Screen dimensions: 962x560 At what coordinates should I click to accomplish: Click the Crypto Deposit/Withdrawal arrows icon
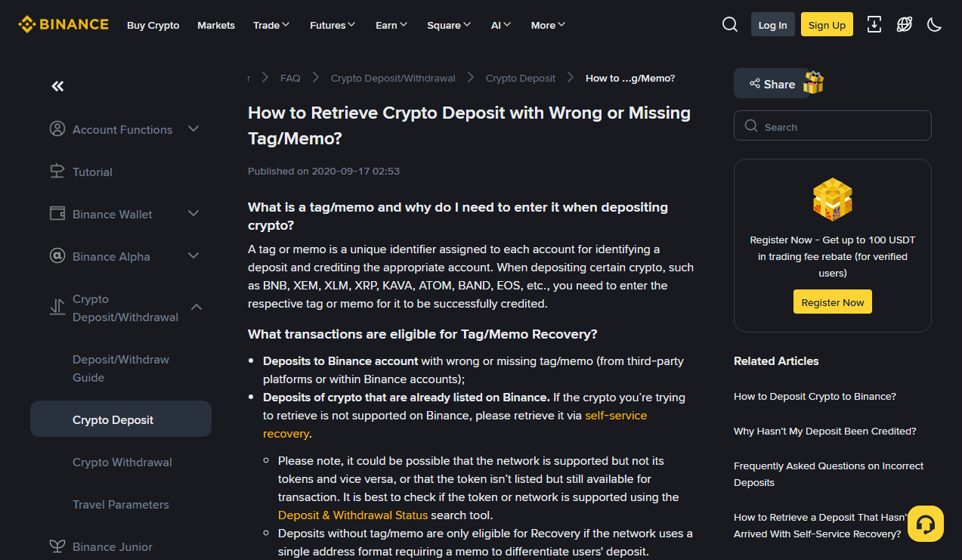[x=57, y=308]
